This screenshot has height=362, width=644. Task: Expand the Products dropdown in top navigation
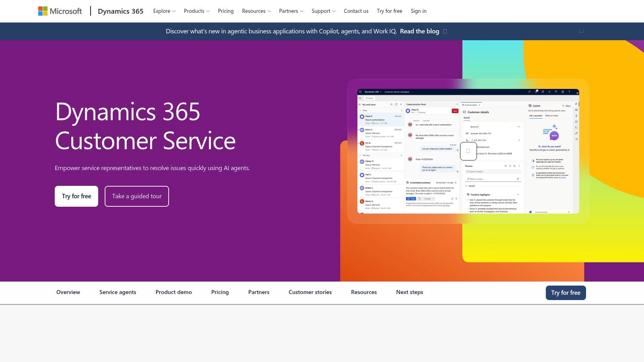[x=196, y=11]
